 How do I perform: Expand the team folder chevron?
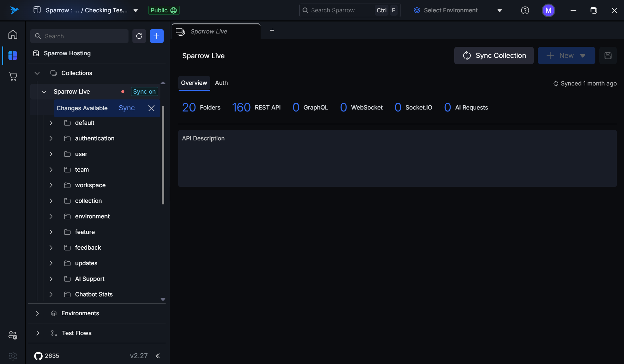pyautogui.click(x=51, y=170)
